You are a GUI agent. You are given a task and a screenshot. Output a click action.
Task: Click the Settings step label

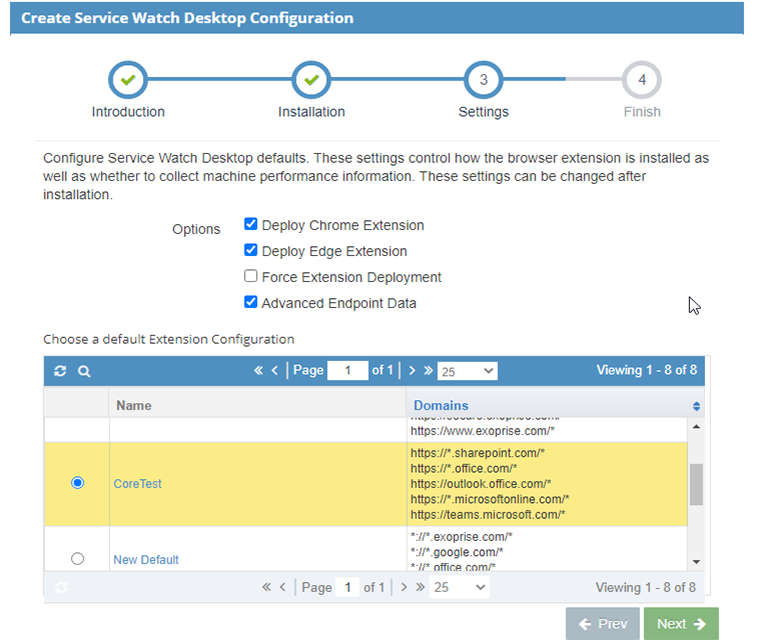pos(484,112)
